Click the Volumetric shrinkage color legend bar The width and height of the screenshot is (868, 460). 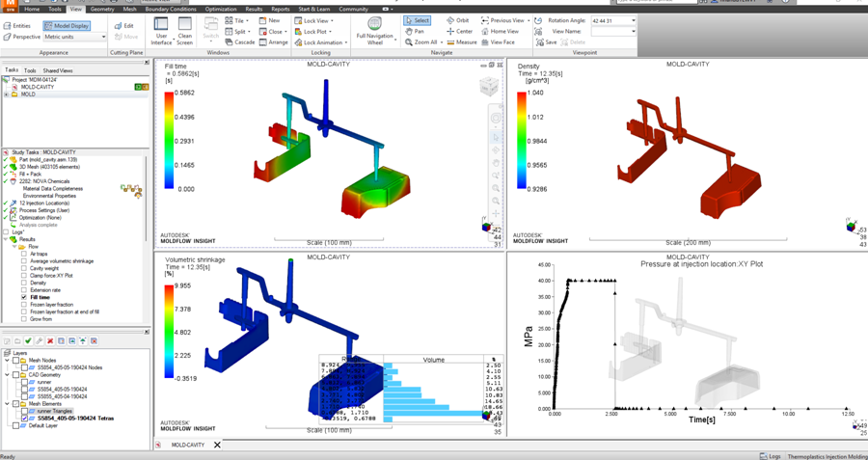170,332
